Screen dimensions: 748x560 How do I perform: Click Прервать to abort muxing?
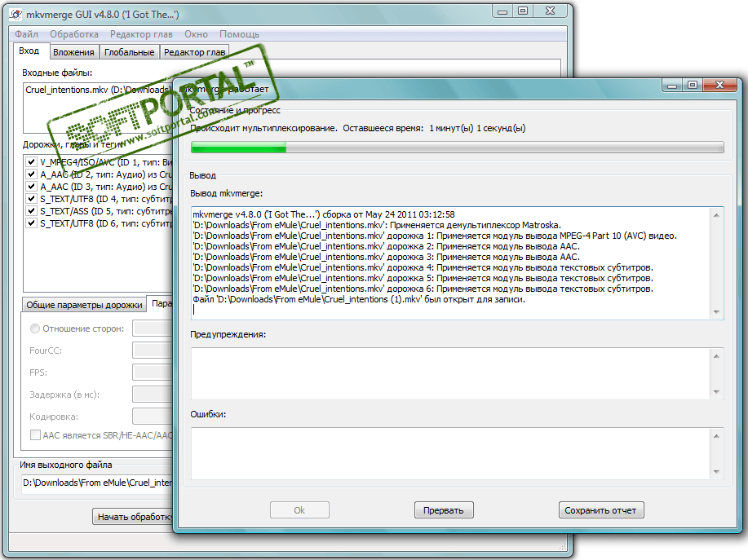444,510
